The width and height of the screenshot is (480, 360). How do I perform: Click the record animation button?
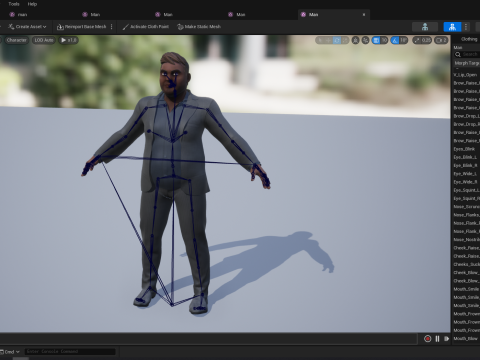click(x=427, y=339)
